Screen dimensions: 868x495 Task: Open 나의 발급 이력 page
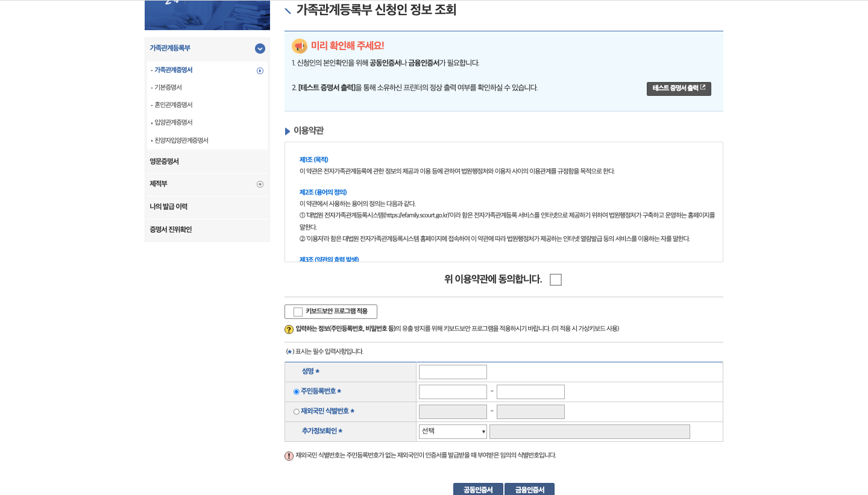point(169,207)
